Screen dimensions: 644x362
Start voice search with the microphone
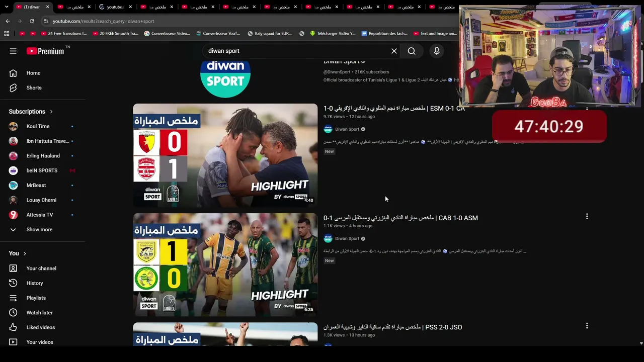pos(437,51)
